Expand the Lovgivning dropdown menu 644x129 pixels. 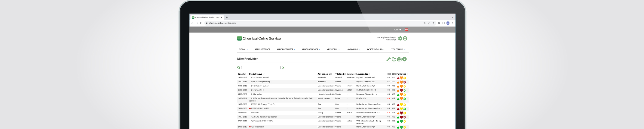[x=353, y=49]
